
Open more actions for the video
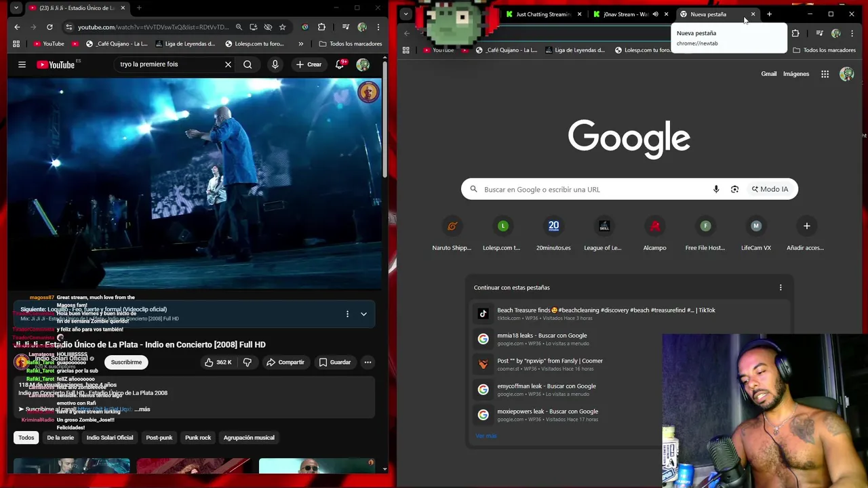pos(368,362)
